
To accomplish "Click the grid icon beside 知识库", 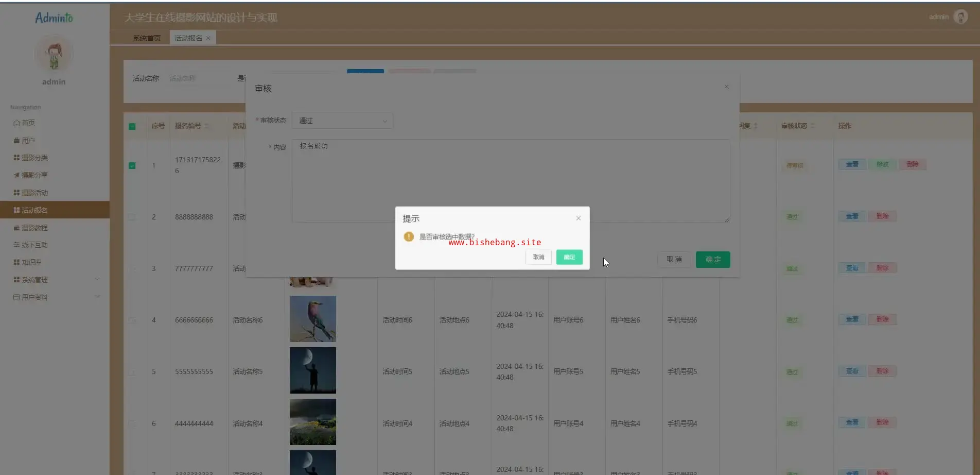I will pyautogui.click(x=16, y=262).
